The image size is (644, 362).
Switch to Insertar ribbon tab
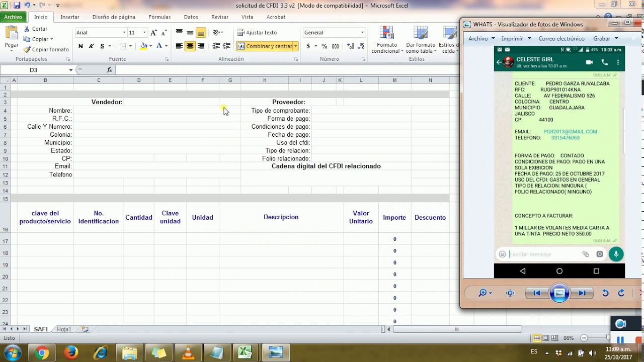70,17
